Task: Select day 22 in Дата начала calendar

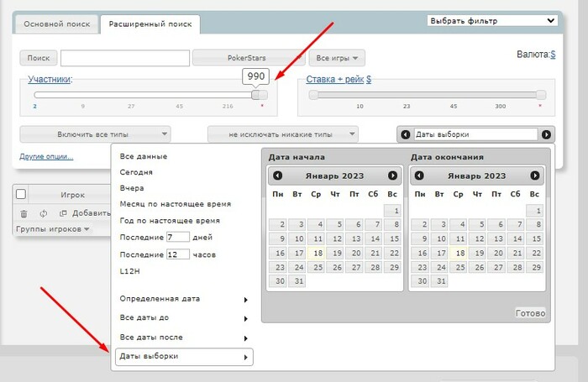Action: (392, 253)
